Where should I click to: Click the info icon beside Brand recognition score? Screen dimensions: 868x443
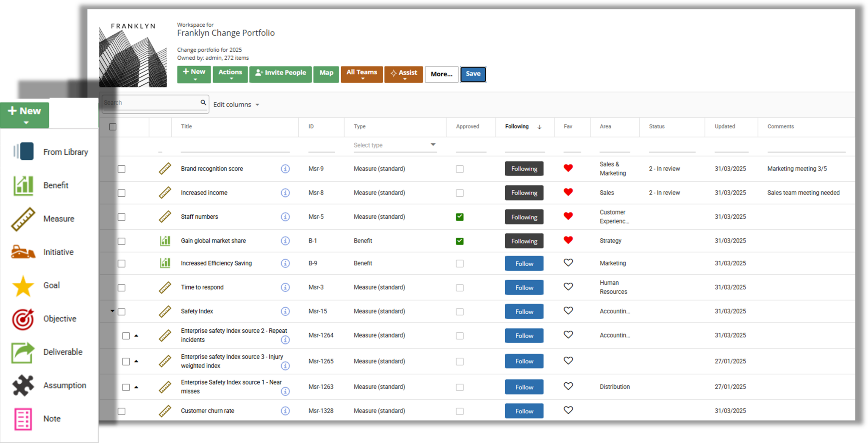(285, 169)
